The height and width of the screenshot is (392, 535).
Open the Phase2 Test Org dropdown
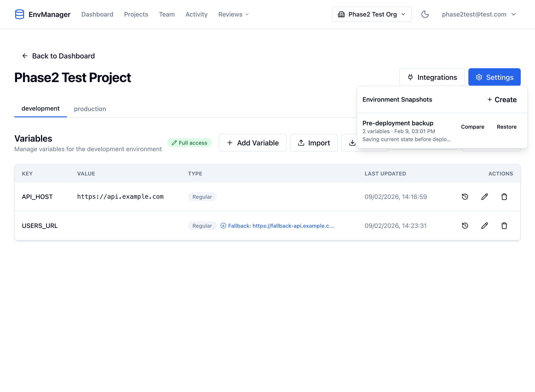pyautogui.click(x=372, y=14)
